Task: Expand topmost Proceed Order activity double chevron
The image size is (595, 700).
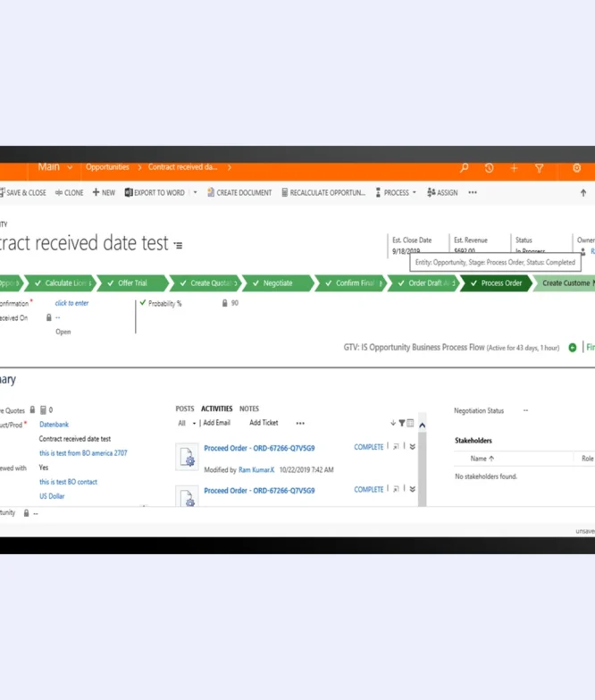Action: click(x=413, y=447)
